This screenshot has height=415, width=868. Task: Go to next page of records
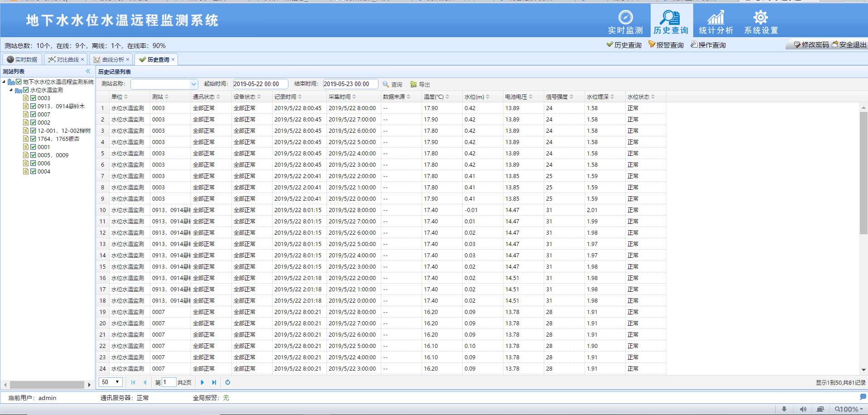(x=202, y=382)
